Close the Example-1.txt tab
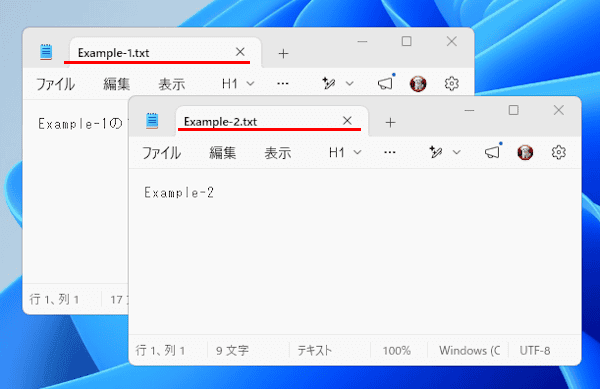 [240, 52]
